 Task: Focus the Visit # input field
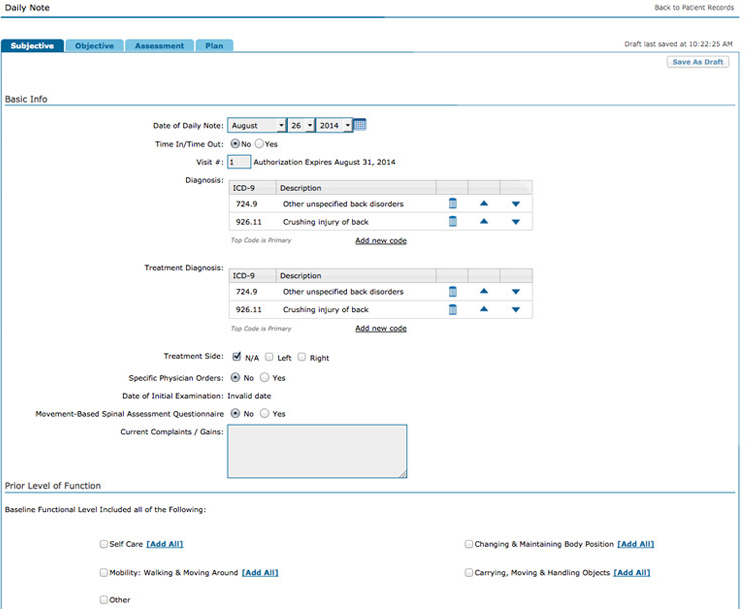click(239, 162)
